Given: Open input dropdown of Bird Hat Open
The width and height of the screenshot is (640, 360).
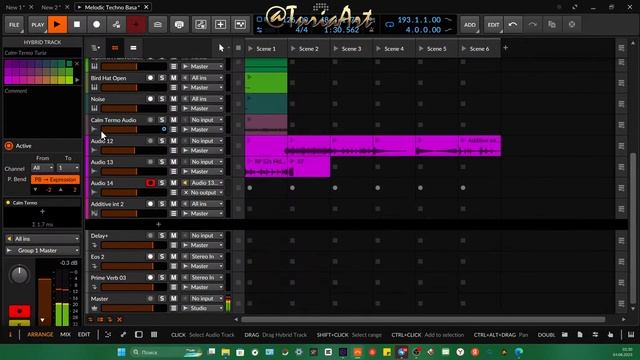Looking at the screenshot, I should coord(203,78).
